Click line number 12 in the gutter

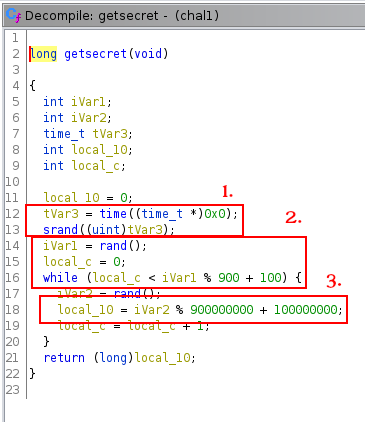[x=12, y=213]
